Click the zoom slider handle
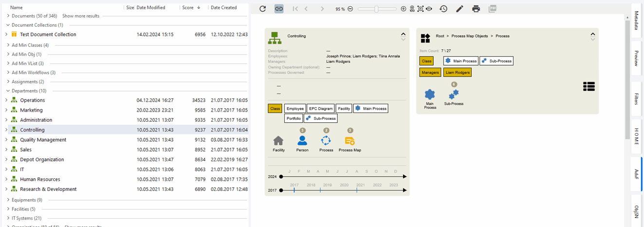This screenshot has width=644, height=227. 376,9
